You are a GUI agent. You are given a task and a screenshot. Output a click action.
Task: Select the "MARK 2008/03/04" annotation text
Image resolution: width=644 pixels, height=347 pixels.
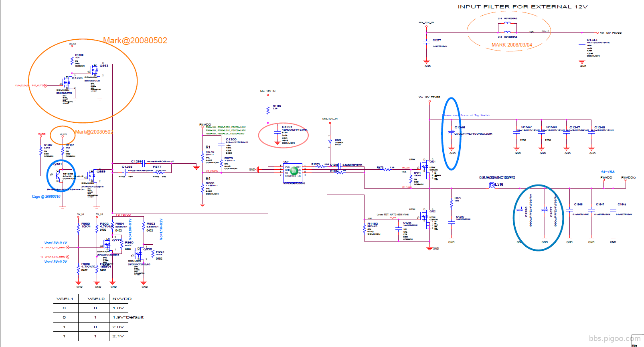pyautogui.click(x=512, y=45)
